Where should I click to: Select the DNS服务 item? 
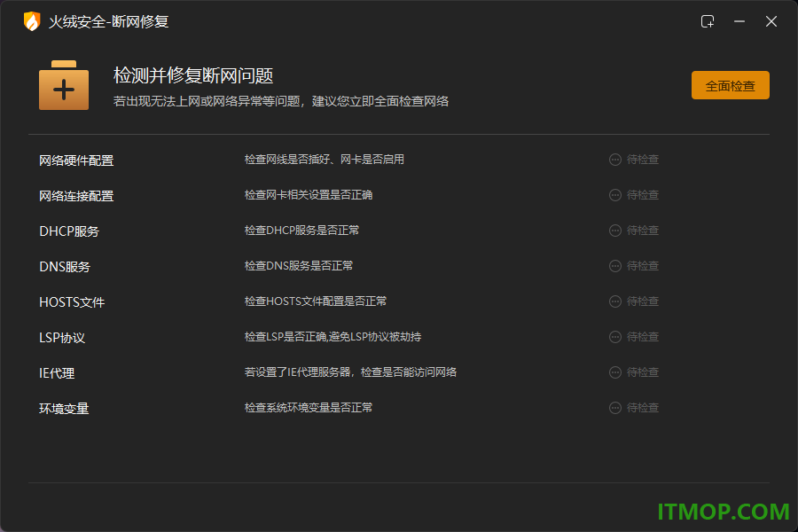click(65, 267)
